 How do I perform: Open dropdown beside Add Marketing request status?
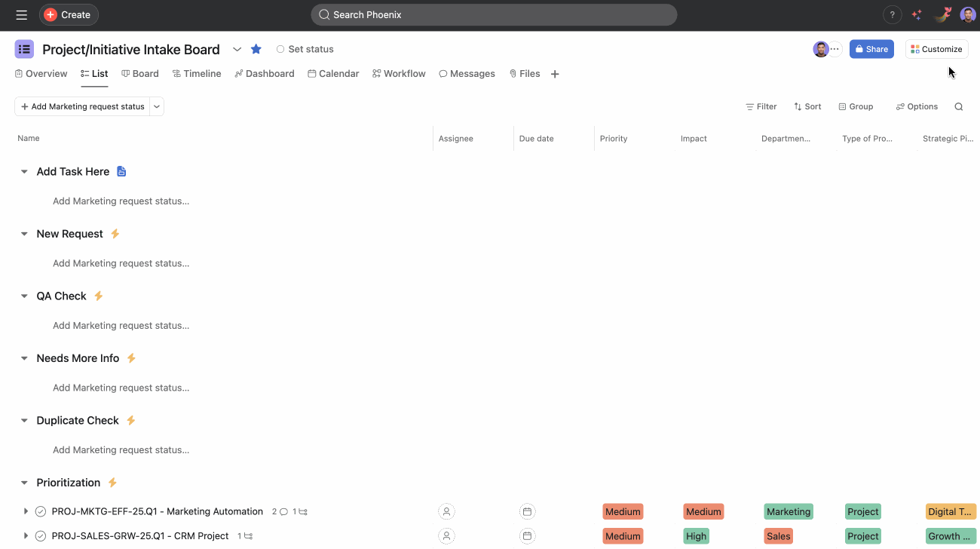tap(156, 106)
